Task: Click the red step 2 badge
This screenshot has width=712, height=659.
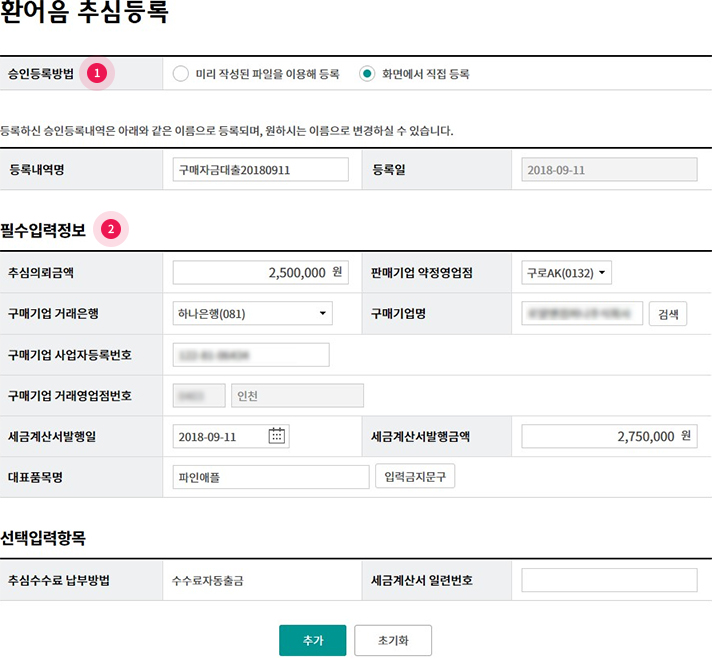Action: coord(111,229)
